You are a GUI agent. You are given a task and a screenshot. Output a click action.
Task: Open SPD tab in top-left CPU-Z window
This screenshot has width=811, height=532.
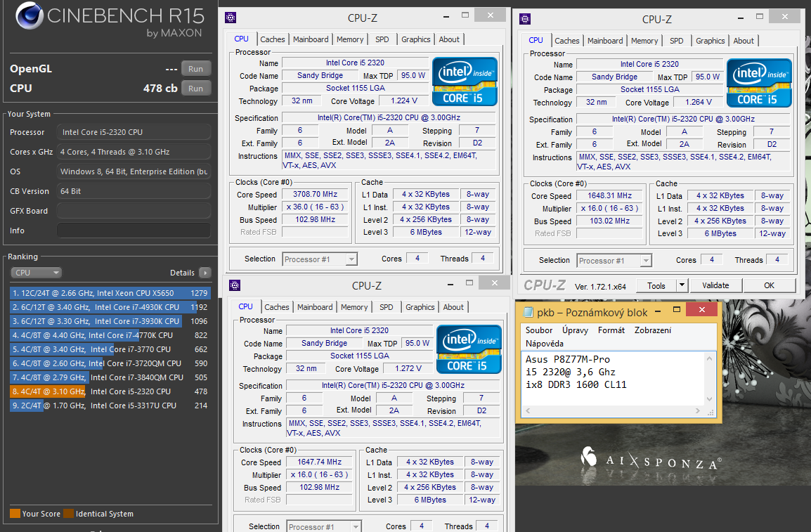pyautogui.click(x=382, y=39)
